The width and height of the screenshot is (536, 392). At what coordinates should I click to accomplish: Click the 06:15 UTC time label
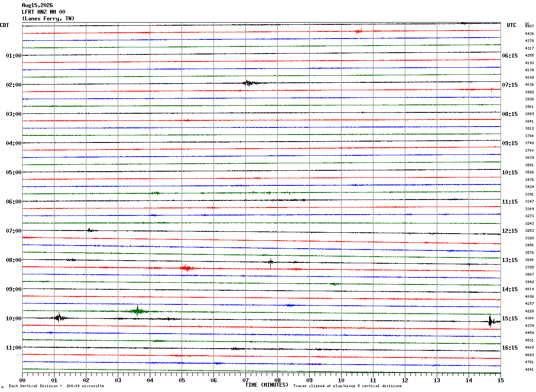pyautogui.click(x=510, y=56)
